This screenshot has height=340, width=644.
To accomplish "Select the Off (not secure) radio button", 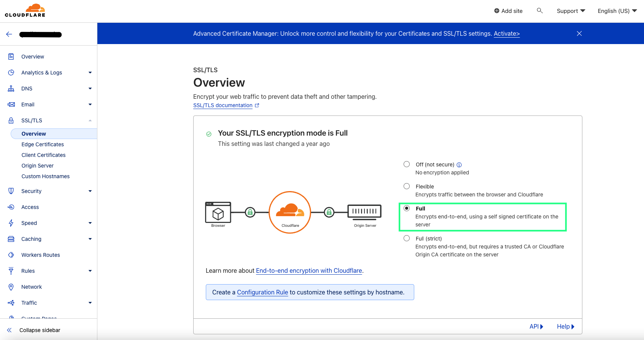I will (407, 164).
